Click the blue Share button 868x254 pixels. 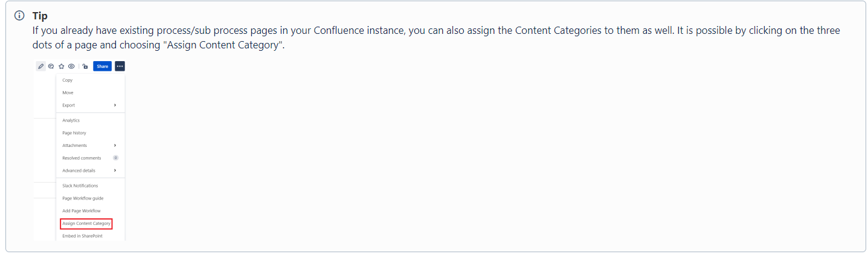click(x=102, y=67)
